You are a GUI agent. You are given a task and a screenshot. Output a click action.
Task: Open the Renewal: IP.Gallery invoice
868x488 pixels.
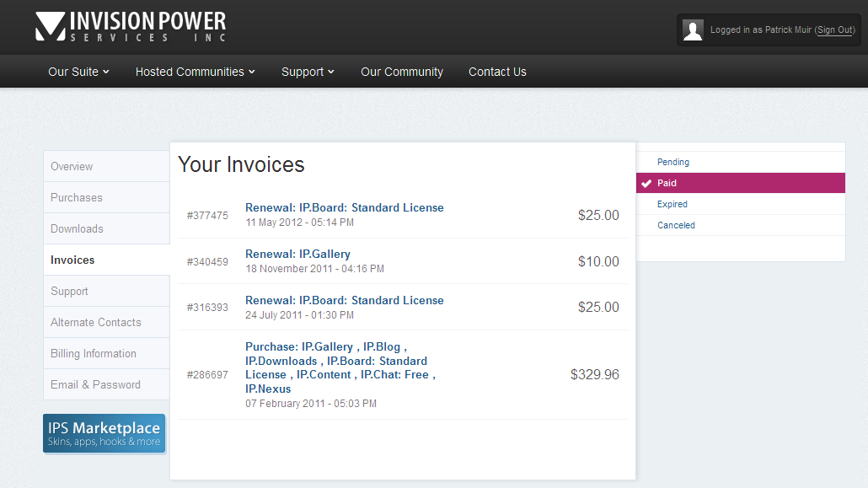(x=297, y=255)
